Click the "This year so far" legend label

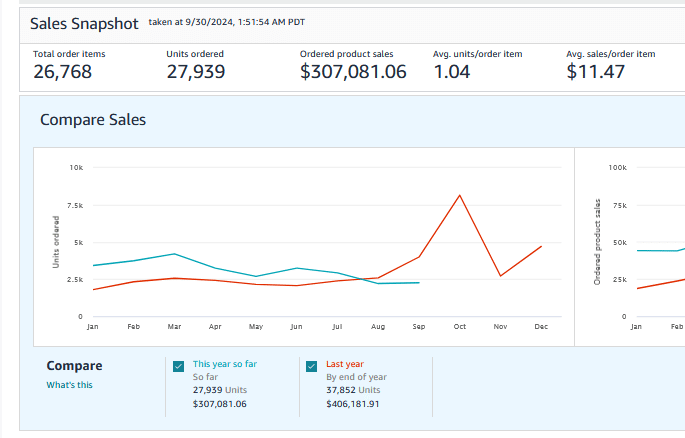tap(224, 364)
